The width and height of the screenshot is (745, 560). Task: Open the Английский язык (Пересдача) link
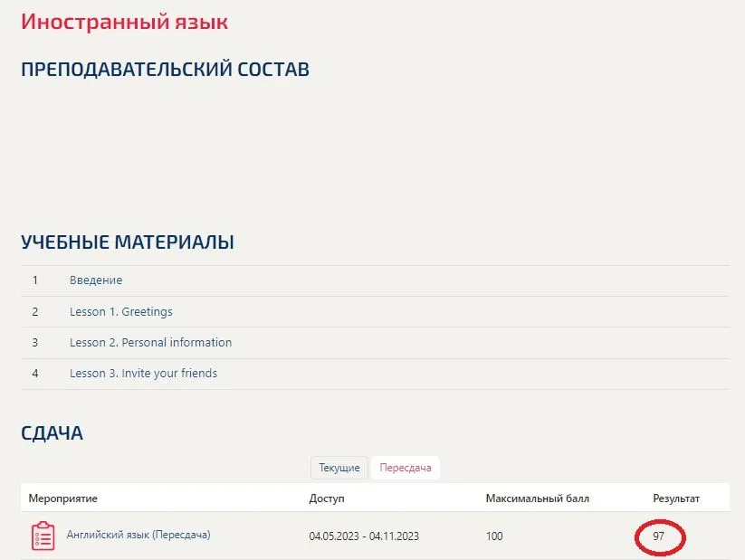point(138,535)
